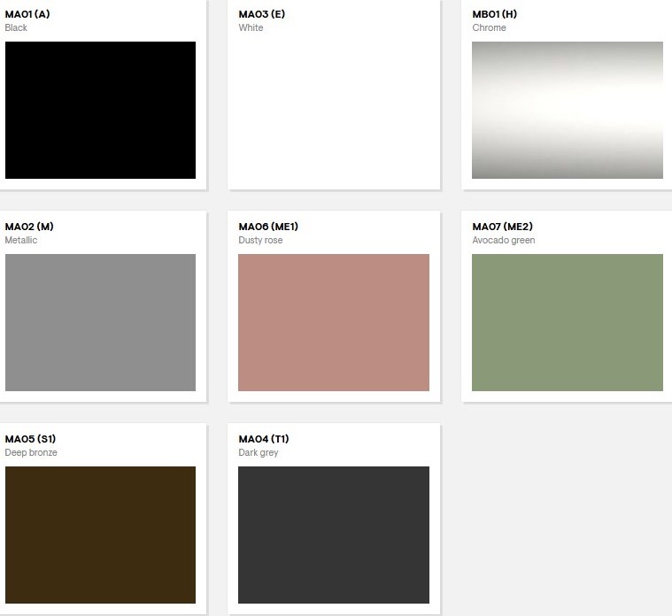This screenshot has height=616, width=672.
Task: Pick the Chrome gradient swatch
Action: [x=567, y=110]
